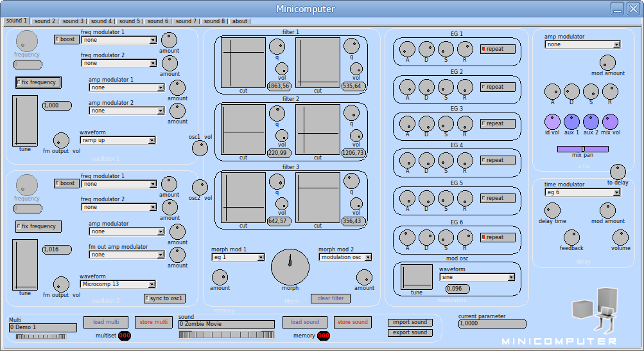Screen dimensions: 644x351
Task: Click filter 2 right vol knob
Action: click(x=356, y=136)
